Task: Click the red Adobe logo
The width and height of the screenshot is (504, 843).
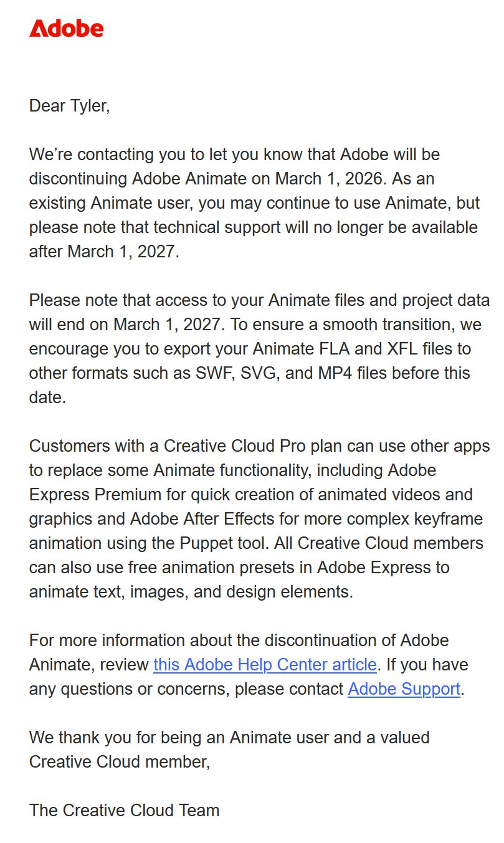Action: click(66, 28)
